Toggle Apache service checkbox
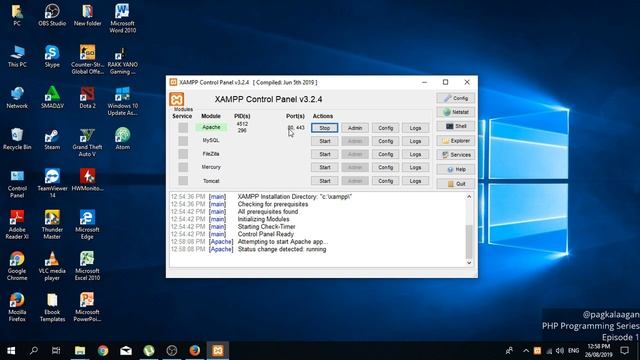Image resolution: width=640 pixels, height=360 pixels. tap(183, 127)
